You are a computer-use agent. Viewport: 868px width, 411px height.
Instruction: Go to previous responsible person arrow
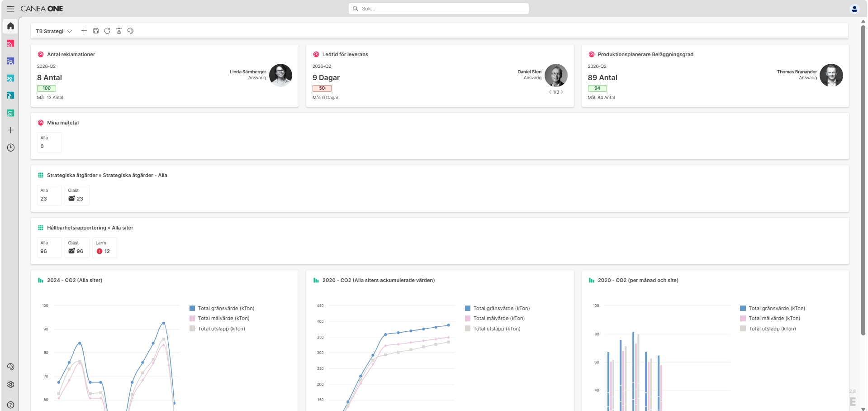[x=550, y=92]
